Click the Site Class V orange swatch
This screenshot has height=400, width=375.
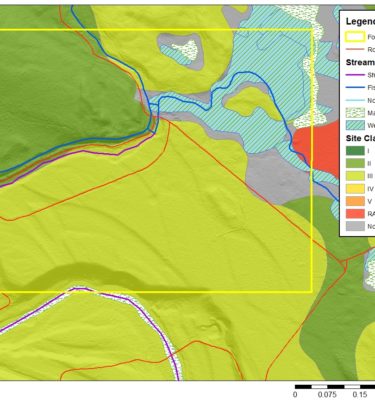pyautogui.click(x=355, y=201)
